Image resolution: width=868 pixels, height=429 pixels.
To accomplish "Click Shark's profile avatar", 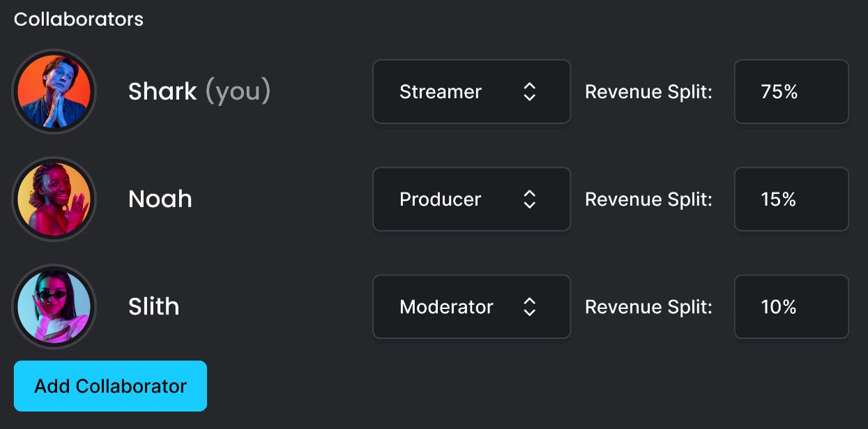I will 54,91.
